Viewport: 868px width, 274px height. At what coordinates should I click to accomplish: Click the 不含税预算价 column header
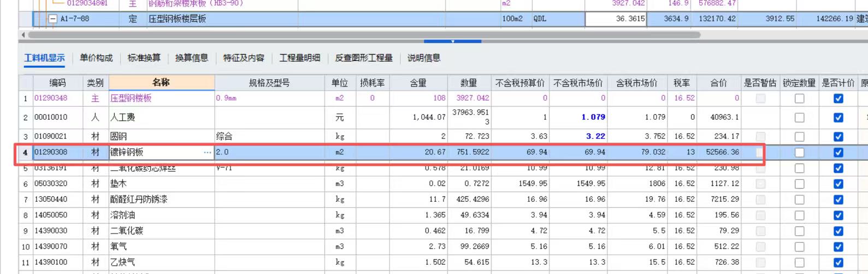tap(520, 83)
